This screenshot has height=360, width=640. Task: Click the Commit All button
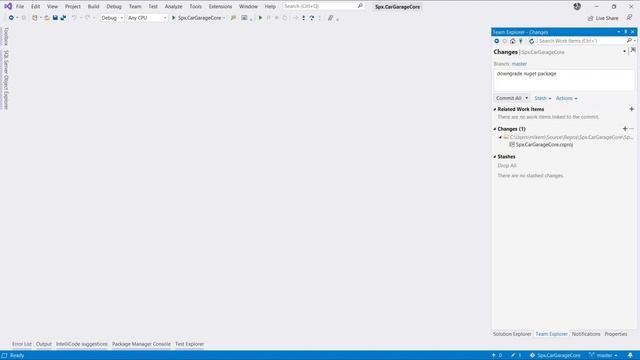tap(509, 98)
